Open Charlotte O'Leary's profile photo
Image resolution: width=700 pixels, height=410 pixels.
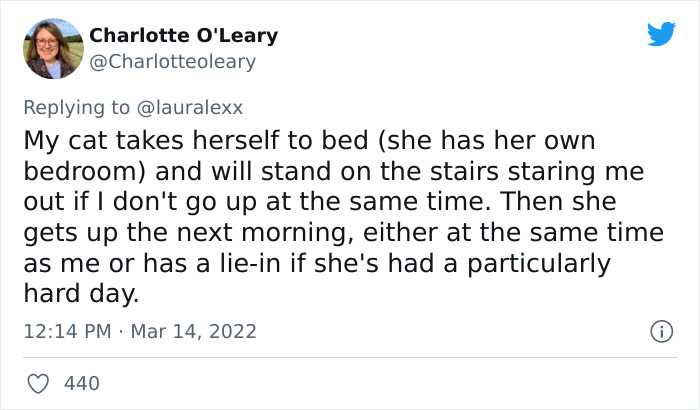click(52, 48)
